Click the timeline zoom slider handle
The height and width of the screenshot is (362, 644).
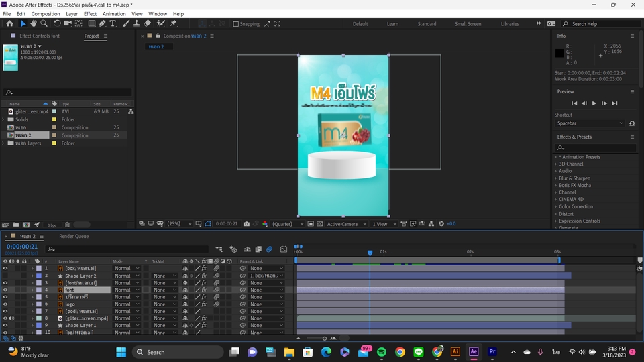pyautogui.click(x=325, y=338)
